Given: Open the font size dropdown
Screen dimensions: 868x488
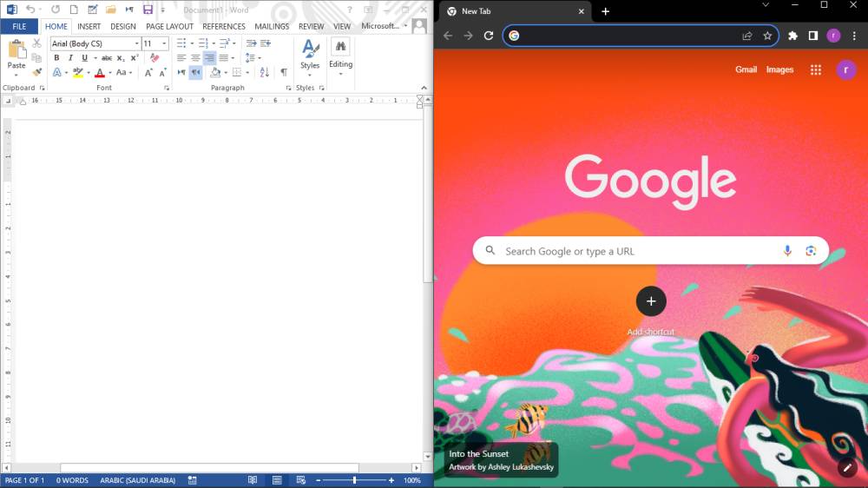Looking at the screenshot, I should tap(164, 43).
